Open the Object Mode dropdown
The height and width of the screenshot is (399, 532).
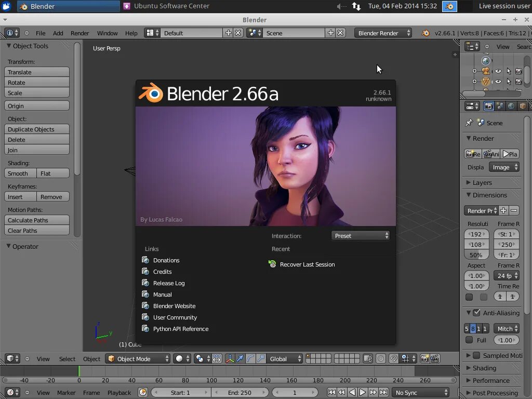(x=138, y=358)
